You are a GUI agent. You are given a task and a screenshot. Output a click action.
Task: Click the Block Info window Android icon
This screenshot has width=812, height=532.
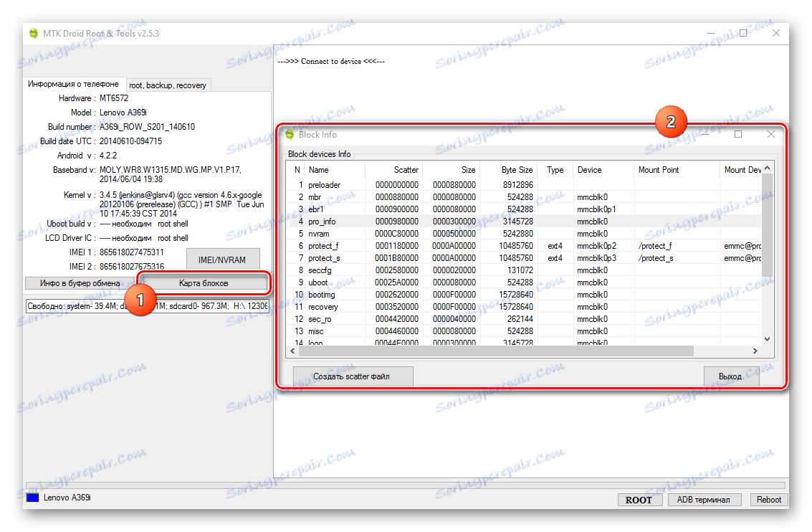click(x=290, y=135)
